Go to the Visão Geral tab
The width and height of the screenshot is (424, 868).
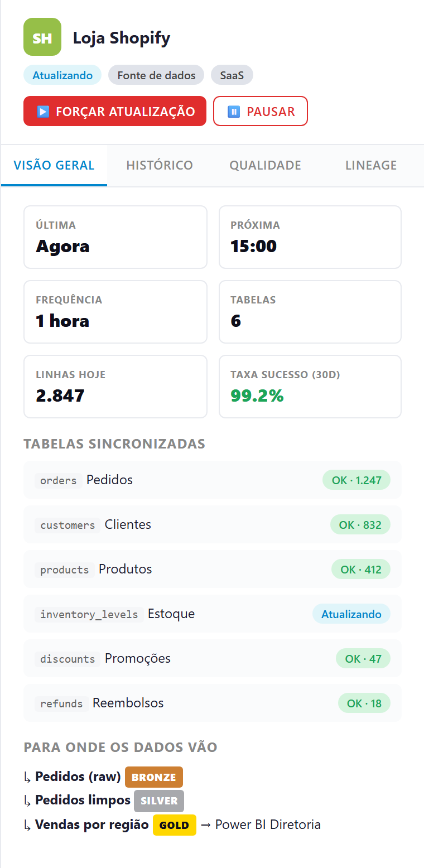coord(54,165)
